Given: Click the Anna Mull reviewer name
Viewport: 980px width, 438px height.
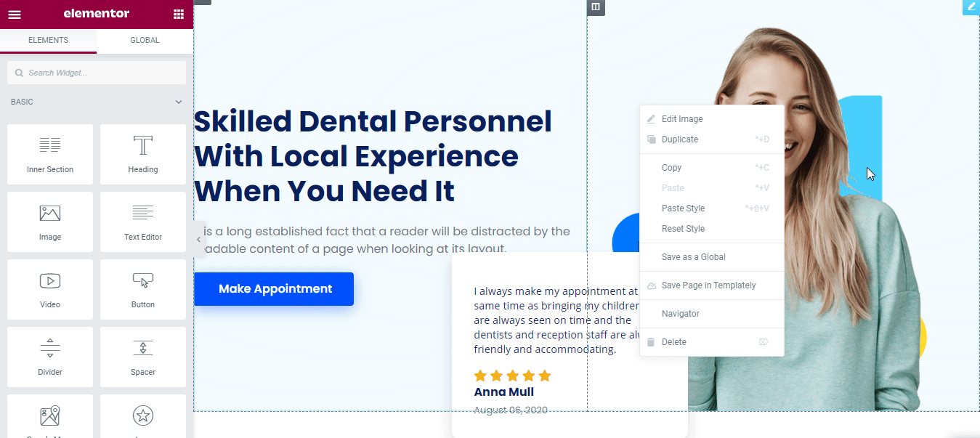Looking at the screenshot, I should pyautogui.click(x=503, y=392).
